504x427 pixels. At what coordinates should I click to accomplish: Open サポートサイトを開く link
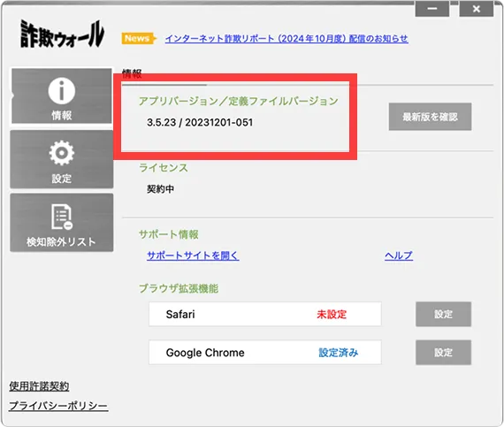tap(193, 255)
